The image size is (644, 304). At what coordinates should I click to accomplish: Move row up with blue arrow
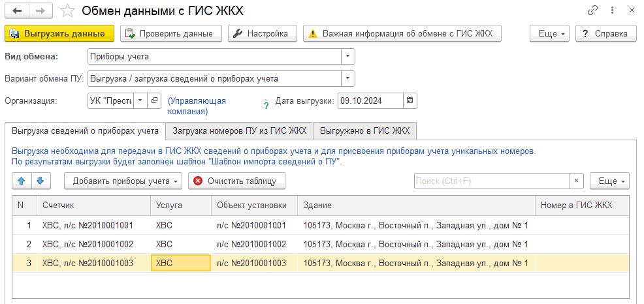point(21,181)
